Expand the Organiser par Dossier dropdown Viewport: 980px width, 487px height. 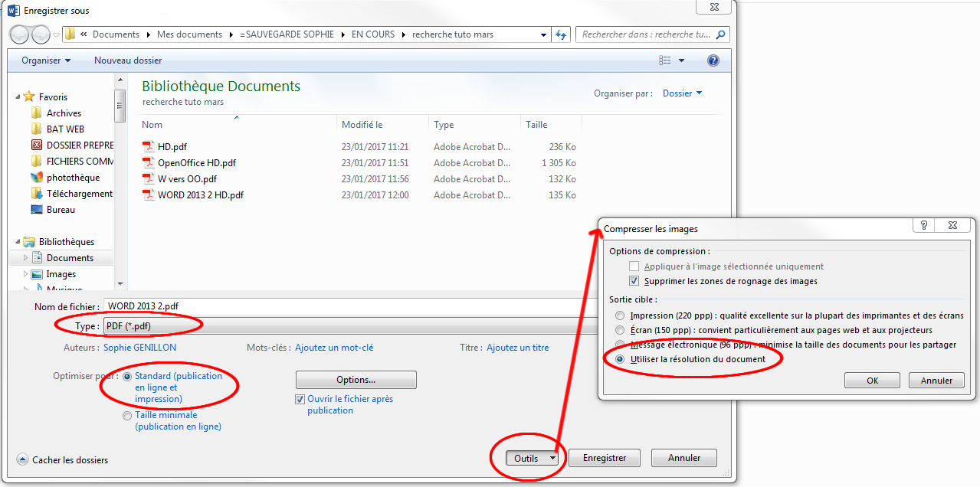pyautogui.click(x=682, y=93)
